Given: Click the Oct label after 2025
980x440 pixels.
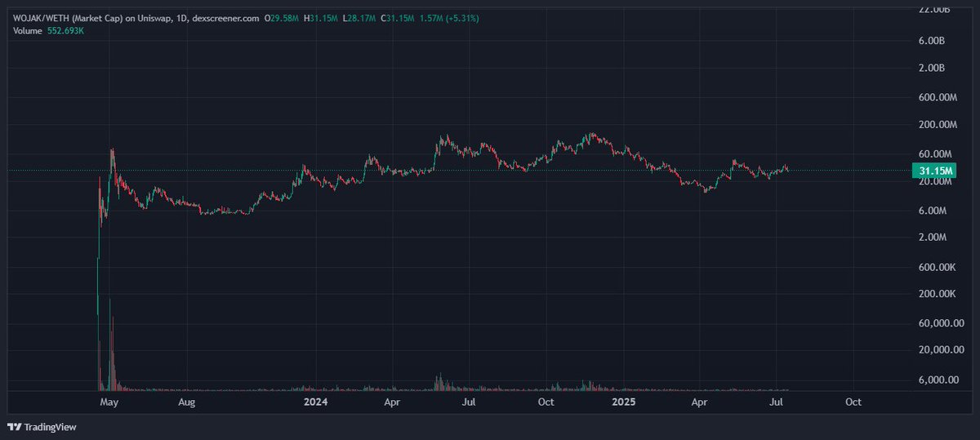Looking at the screenshot, I should click(x=853, y=402).
